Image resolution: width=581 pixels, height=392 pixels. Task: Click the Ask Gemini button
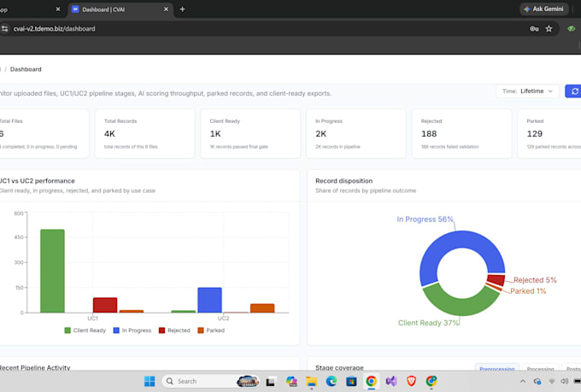click(x=543, y=9)
